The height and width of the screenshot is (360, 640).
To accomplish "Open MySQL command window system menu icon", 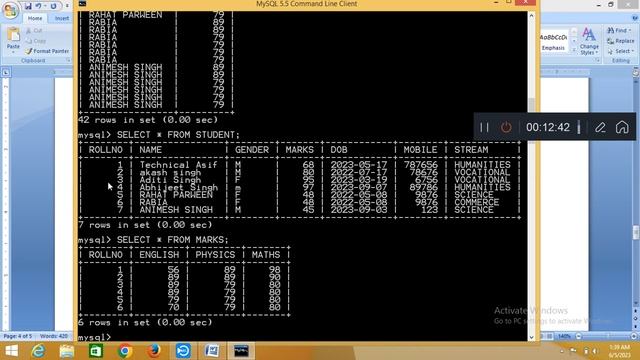I will (x=82, y=4).
